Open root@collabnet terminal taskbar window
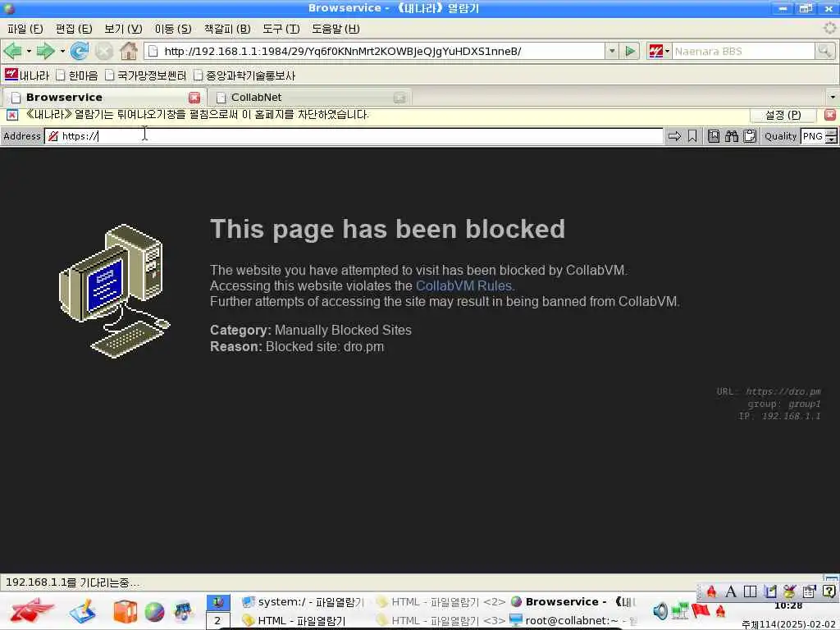The width and height of the screenshot is (840, 630). (x=573, y=621)
